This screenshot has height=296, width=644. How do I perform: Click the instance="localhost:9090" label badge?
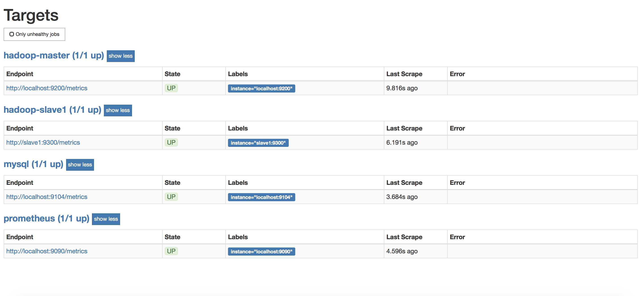pyautogui.click(x=262, y=252)
